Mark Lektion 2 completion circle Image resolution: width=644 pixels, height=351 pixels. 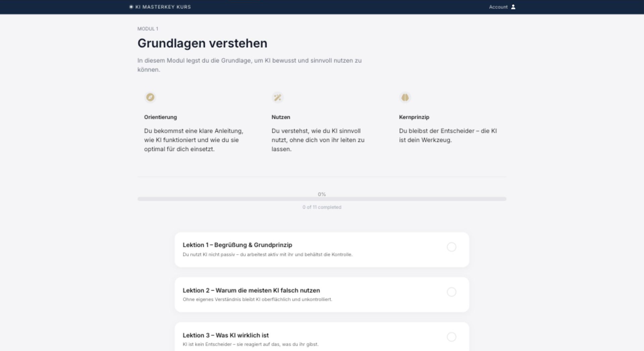coord(451,292)
